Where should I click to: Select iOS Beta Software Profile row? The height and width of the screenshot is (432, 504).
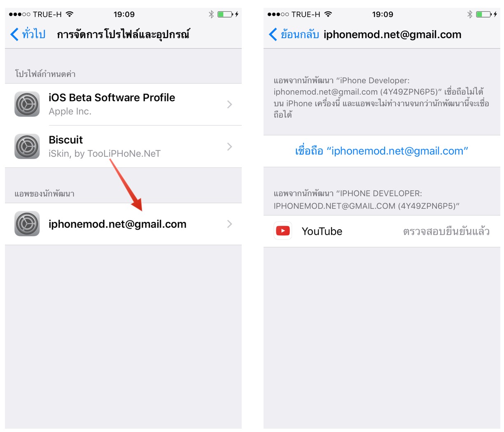pyautogui.click(x=123, y=105)
